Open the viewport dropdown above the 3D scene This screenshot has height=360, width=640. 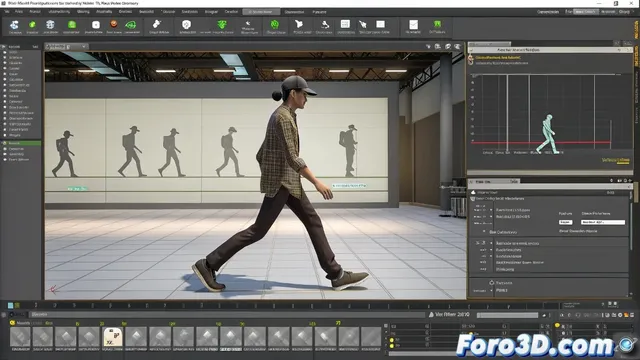66,47
